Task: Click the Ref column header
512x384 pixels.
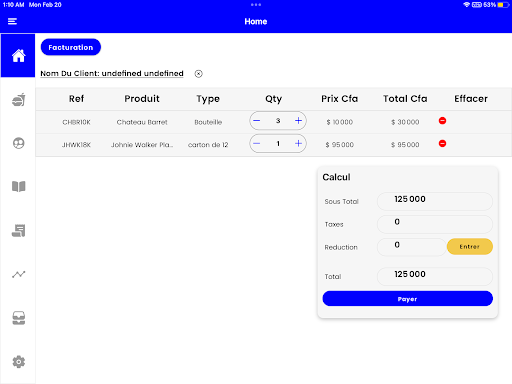Action: click(x=76, y=99)
